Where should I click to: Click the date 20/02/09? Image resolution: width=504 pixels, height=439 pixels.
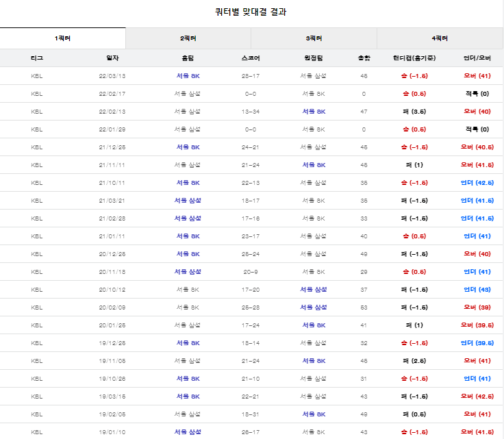click(112, 308)
